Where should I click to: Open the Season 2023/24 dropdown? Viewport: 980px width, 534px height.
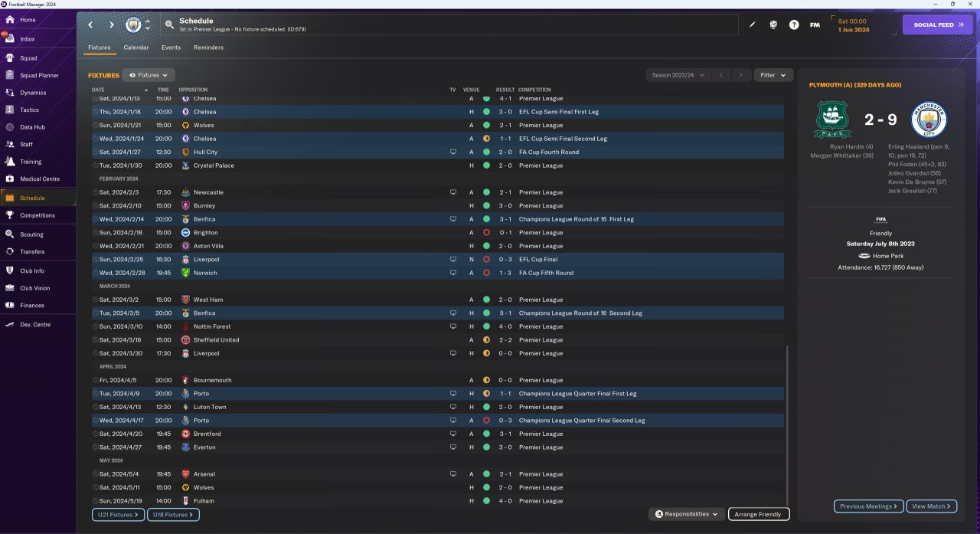[677, 75]
